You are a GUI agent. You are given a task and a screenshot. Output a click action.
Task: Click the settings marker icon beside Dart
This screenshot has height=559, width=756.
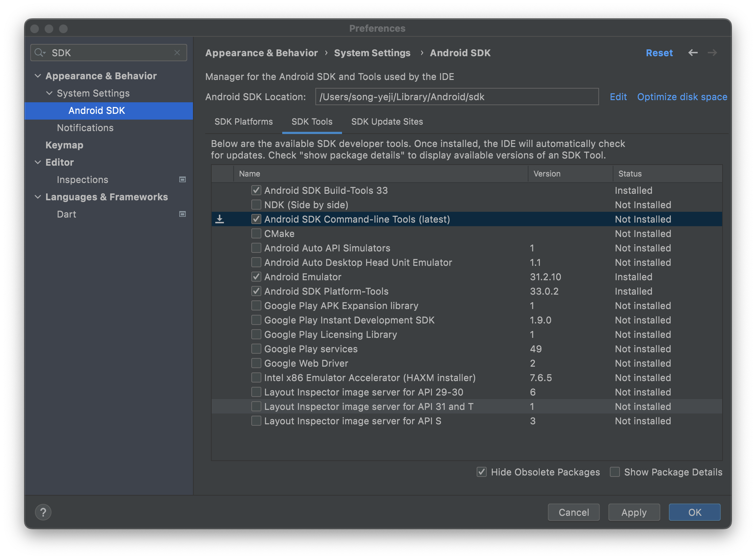click(x=183, y=214)
